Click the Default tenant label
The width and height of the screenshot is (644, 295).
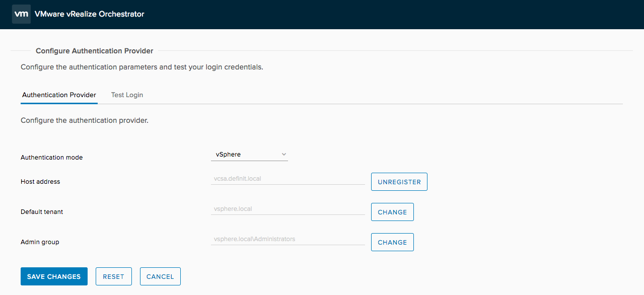pos(42,212)
